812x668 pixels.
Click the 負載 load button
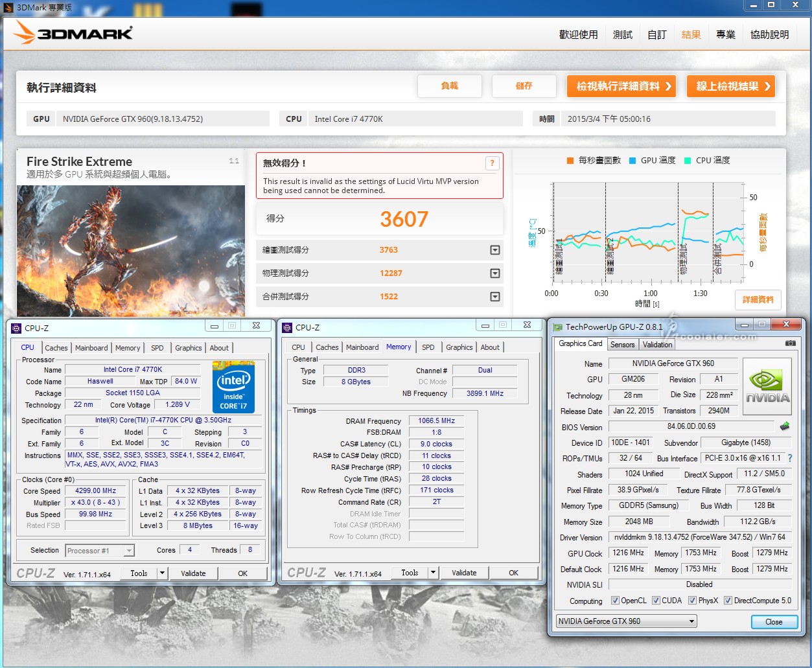point(450,86)
